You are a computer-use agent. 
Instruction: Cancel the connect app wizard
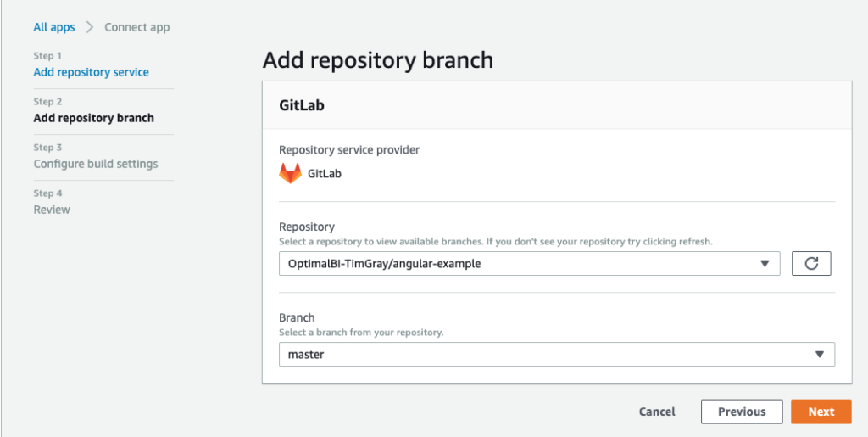click(x=657, y=412)
